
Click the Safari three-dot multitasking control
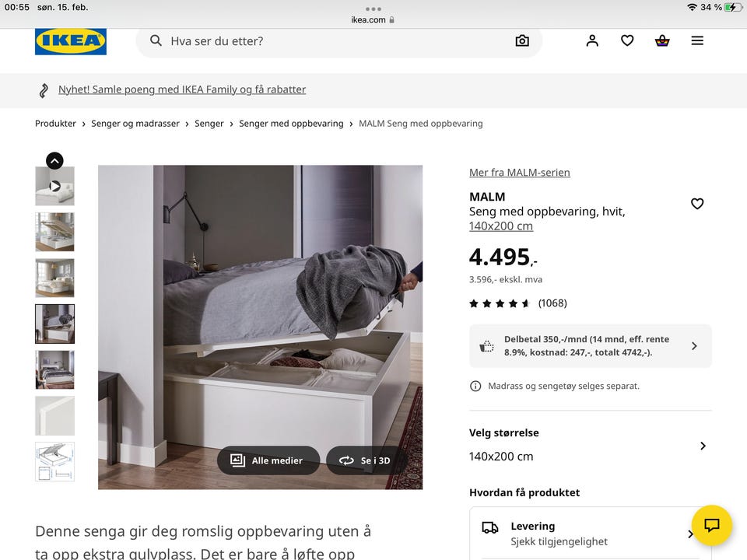point(373,9)
